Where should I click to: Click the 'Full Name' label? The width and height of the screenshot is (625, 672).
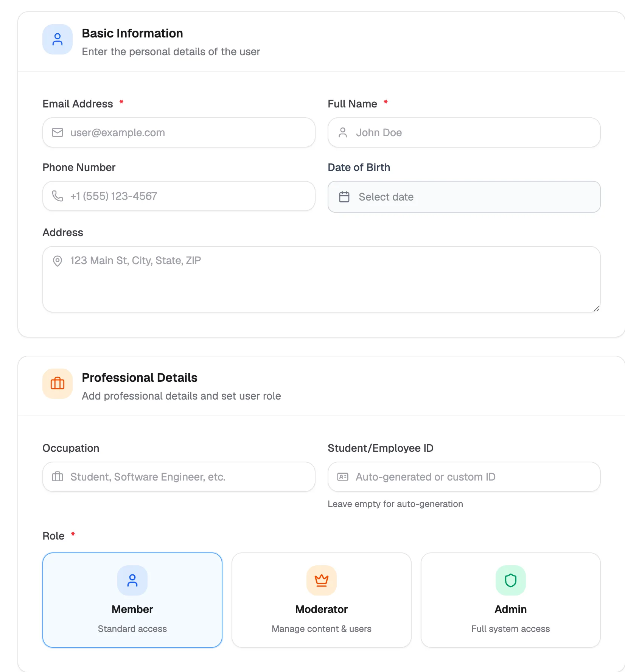[353, 104]
